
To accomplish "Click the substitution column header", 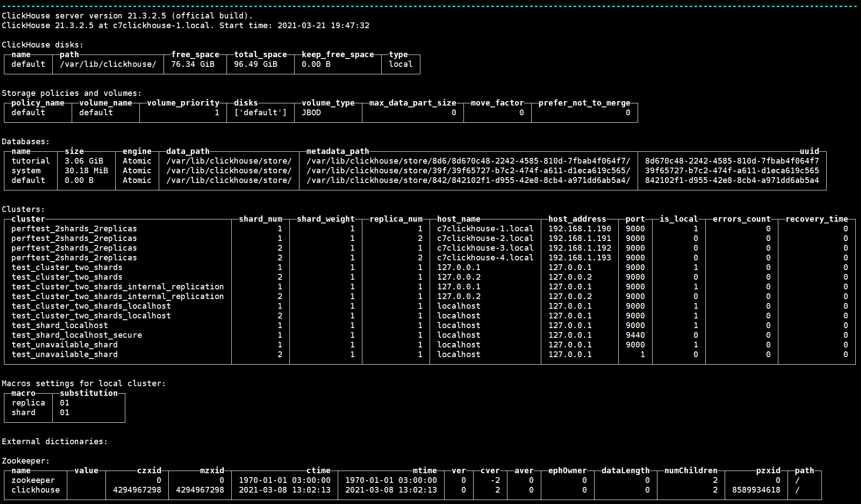I will pyautogui.click(x=88, y=393).
